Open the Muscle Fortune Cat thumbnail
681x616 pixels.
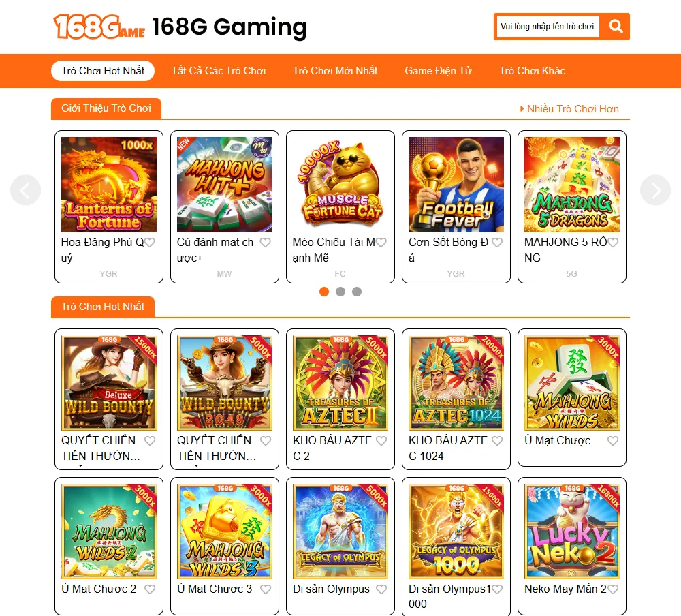pyautogui.click(x=340, y=184)
